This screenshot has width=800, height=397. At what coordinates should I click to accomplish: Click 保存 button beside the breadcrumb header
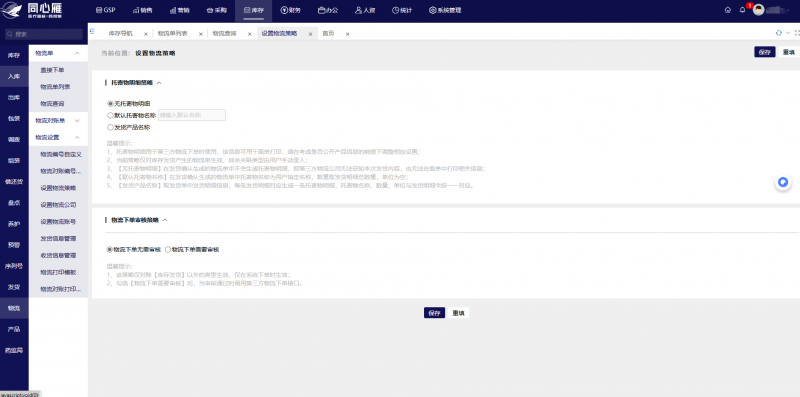pyautogui.click(x=764, y=52)
